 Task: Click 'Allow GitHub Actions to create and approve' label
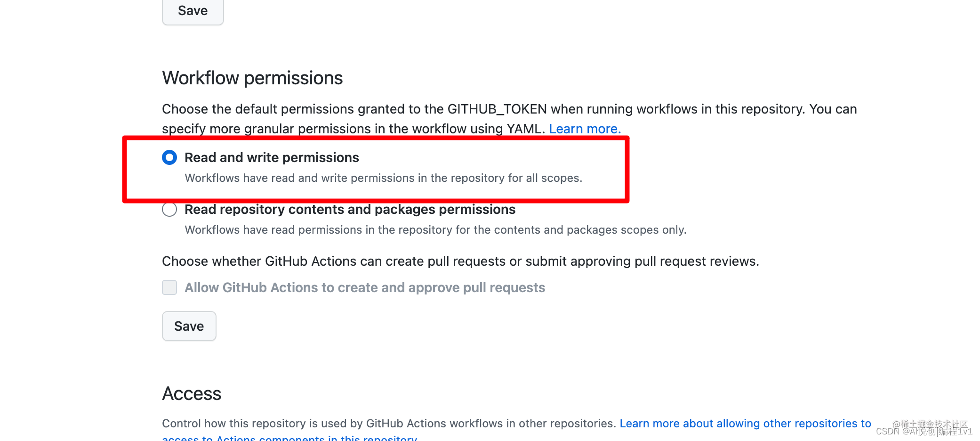click(x=365, y=287)
